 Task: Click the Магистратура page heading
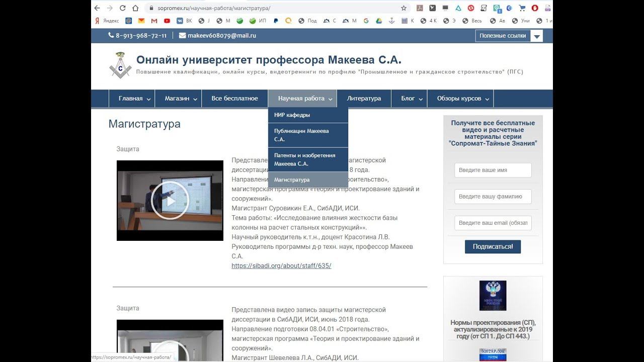144,124
